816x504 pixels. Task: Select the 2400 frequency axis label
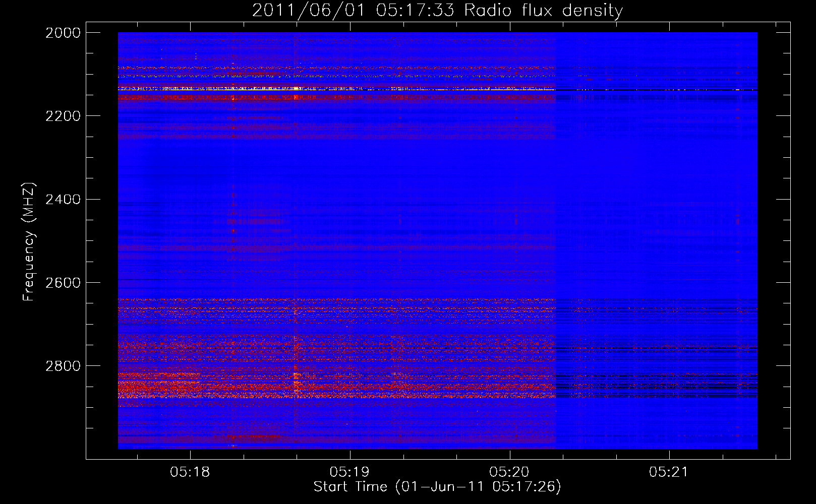click(63, 200)
